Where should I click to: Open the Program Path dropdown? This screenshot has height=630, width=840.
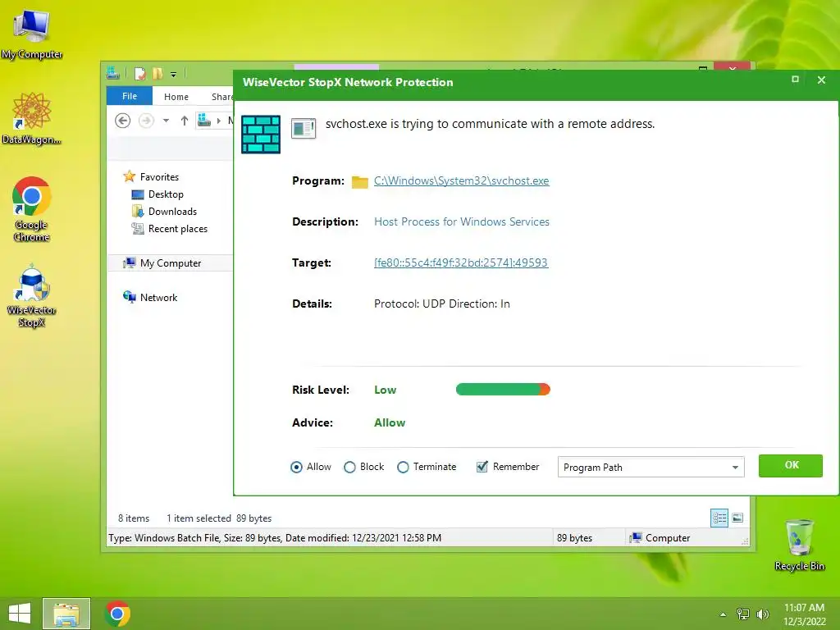pyautogui.click(x=651, y=467)
